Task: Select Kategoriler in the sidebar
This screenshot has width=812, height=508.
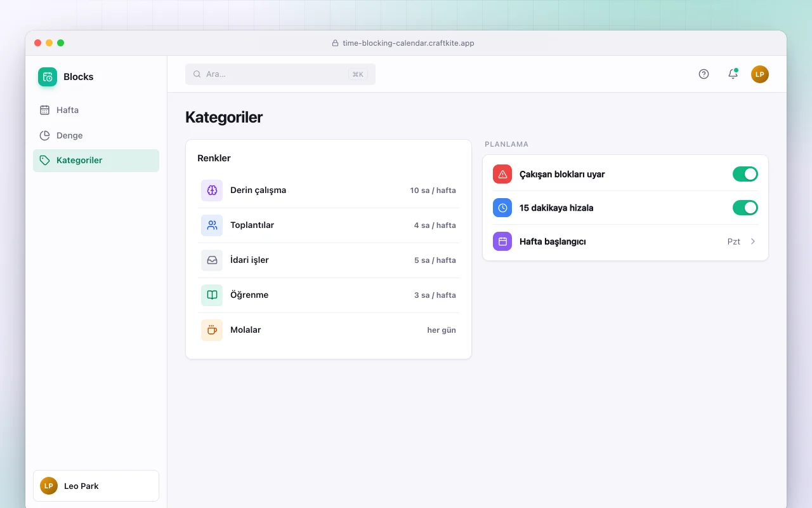Action: click(x=96, y=161)
